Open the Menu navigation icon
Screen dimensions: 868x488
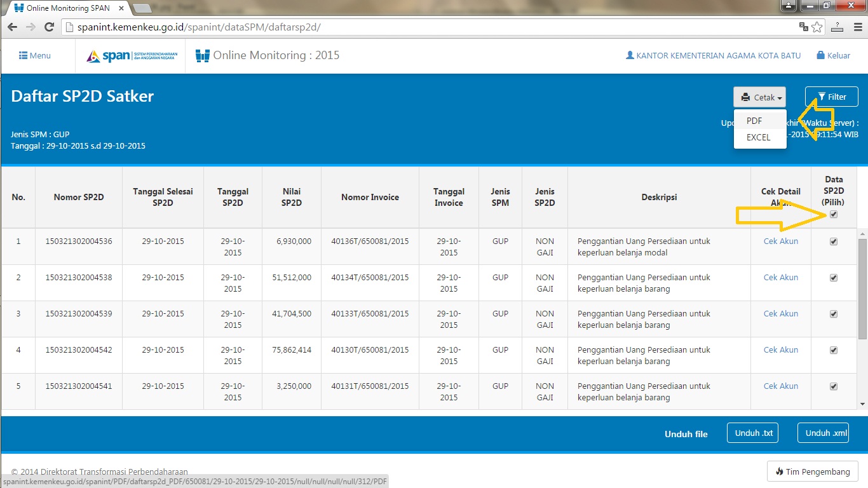24,55
